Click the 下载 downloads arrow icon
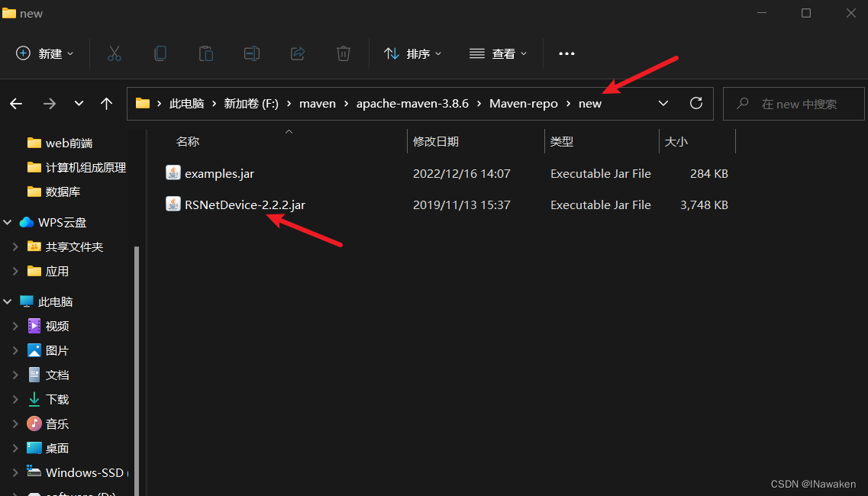This screenshot has height=496, width=868. click(34, 399)
